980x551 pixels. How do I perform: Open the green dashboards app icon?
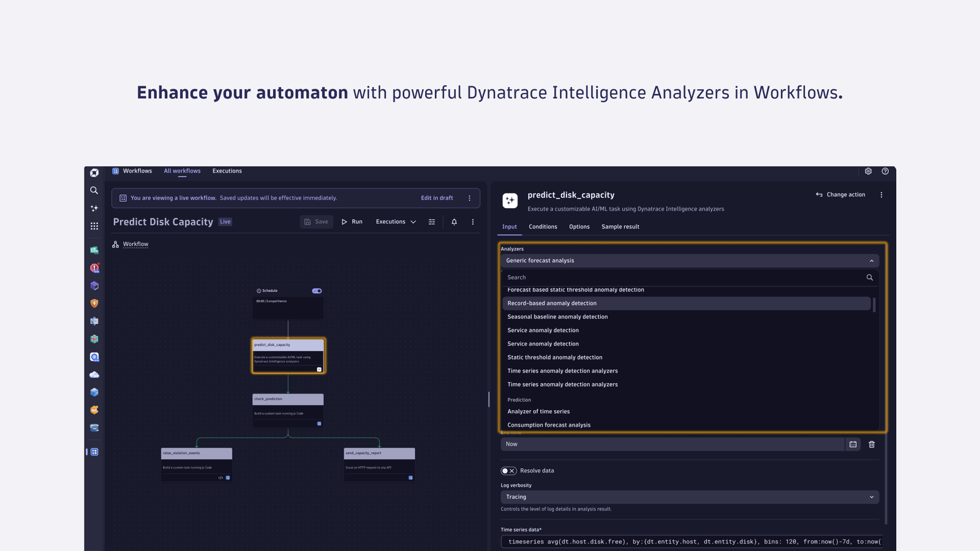click(94, 250)
